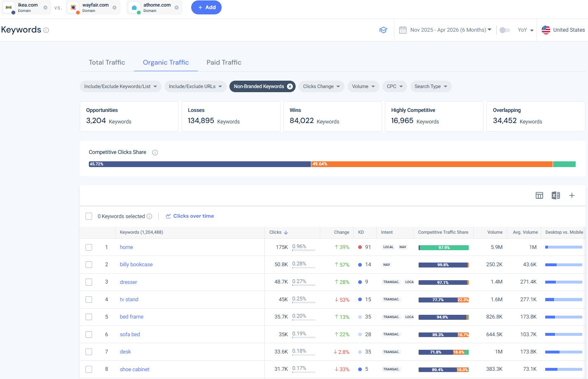Open the 'sofa bed' keyword link
Screen dimensions: 588x379
coord(130,335)
